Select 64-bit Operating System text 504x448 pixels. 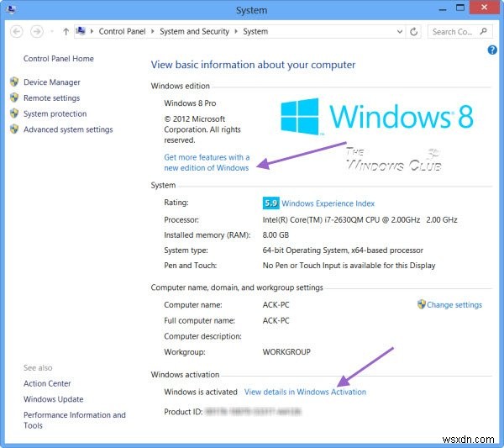(343, 250)
